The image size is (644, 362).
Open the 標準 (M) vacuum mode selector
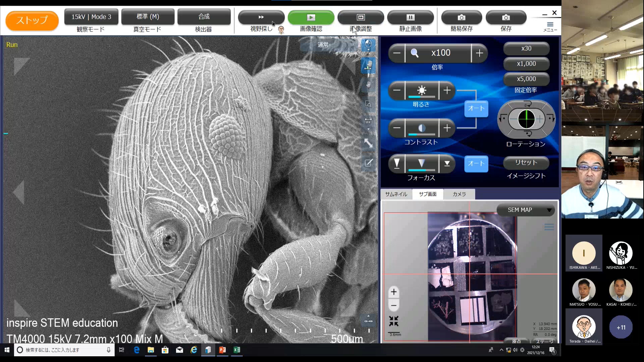click(x=148, y=17)
